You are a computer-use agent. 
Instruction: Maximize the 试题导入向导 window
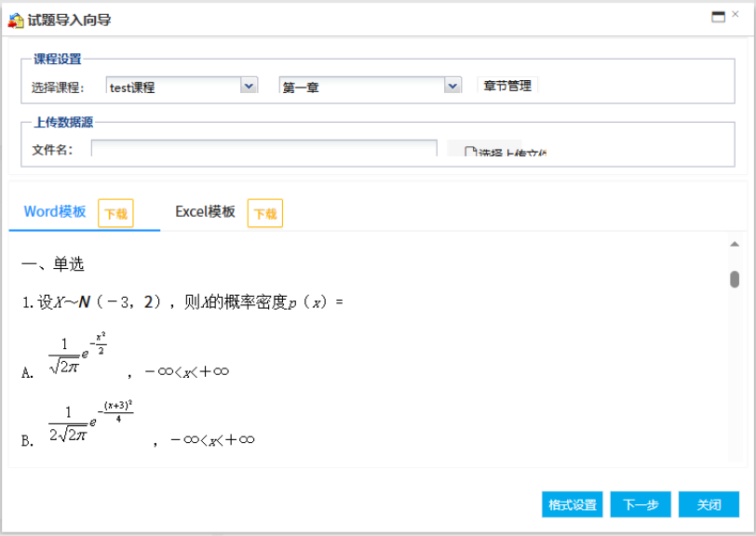pyautogui.click(x=718, y=17)
